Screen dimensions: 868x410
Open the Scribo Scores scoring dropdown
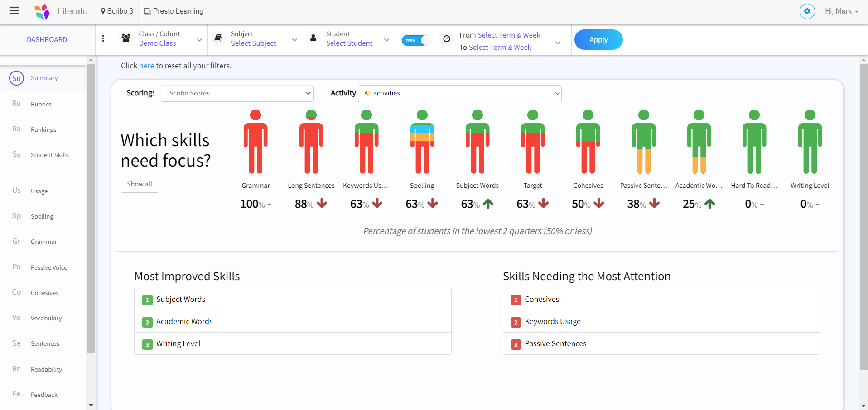click(x=237, y=93)
